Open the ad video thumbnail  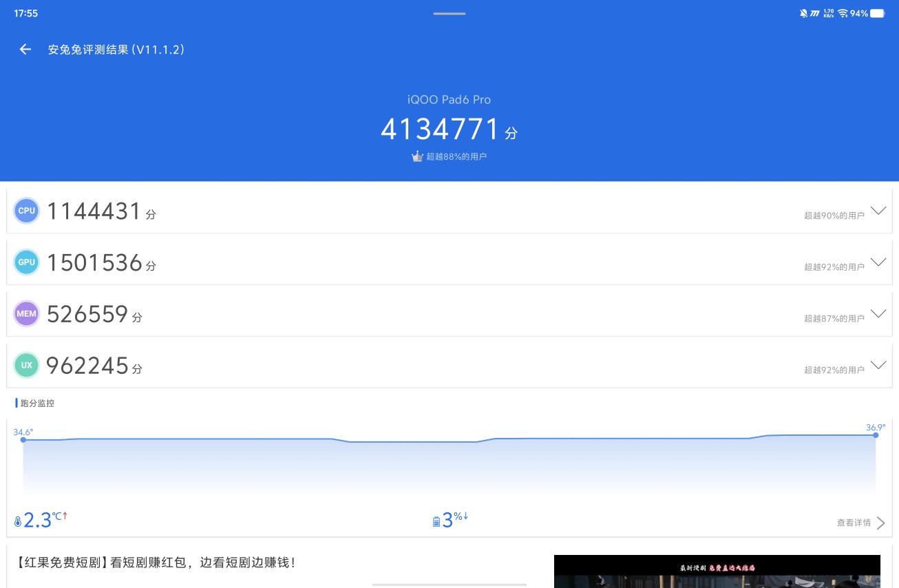tap(717, 571)
